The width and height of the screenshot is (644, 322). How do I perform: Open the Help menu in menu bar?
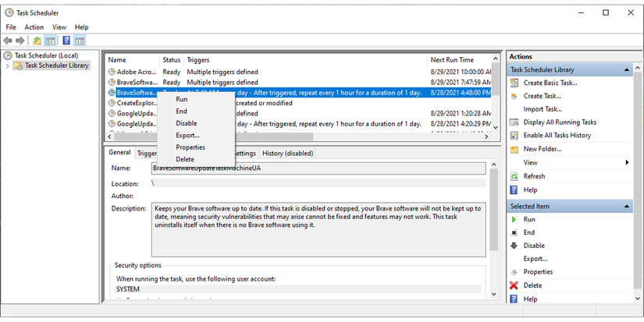click(x=82, y=27)
